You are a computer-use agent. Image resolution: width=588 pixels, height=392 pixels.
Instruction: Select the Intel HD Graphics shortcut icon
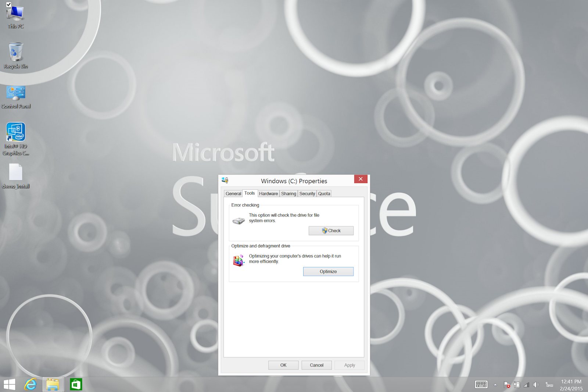coord(16,139)
